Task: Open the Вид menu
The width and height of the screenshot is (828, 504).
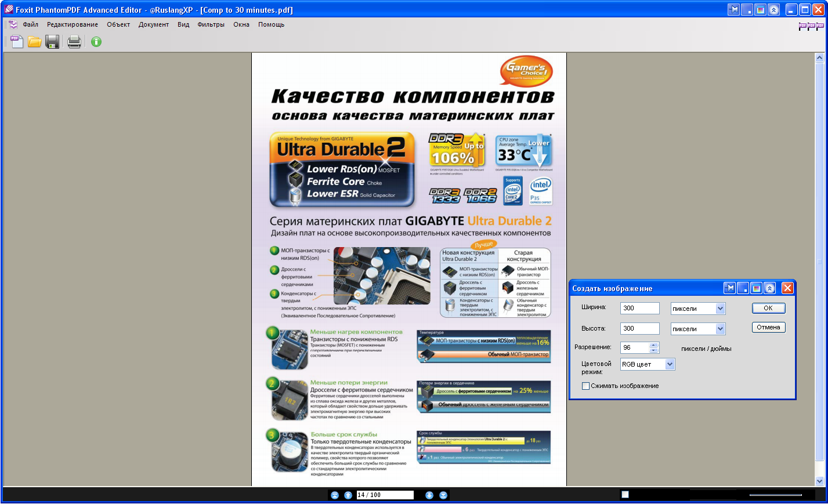Action: 183,24
